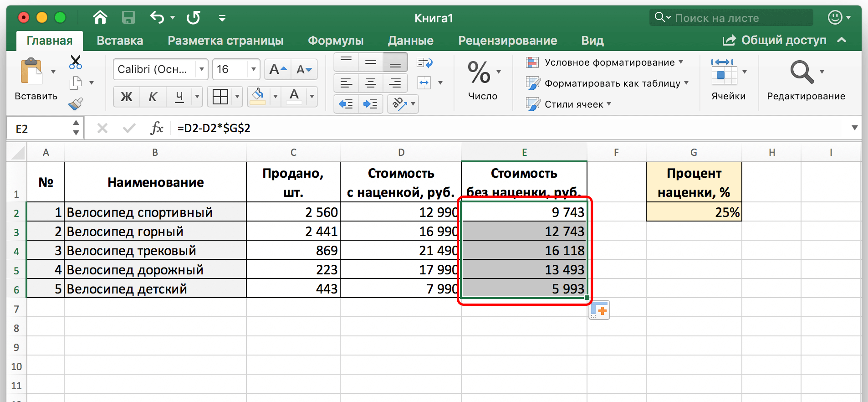Click the Merge and Center icon
868x402 pixels.
pos(424,83)
